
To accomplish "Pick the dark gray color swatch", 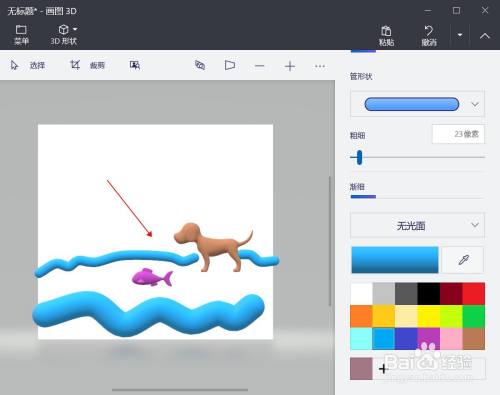I will click(x=406, y=293).
